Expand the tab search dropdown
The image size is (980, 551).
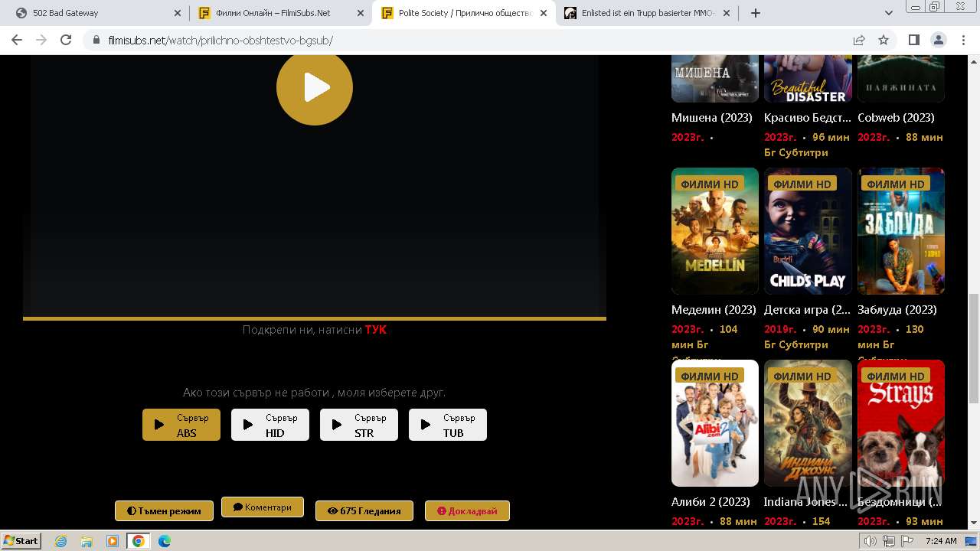(x=889, y=13)
